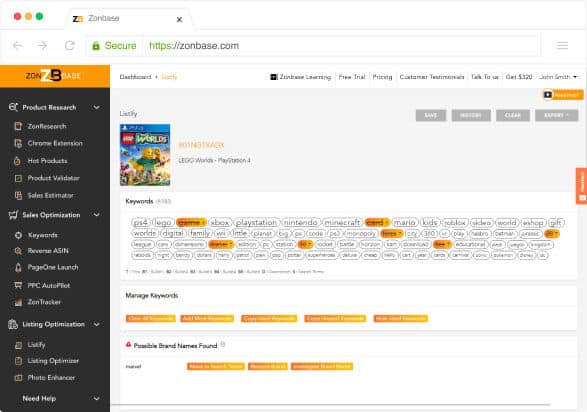This screenshot has width=587, height=412.
Task: Open Hot Products flame icon
Action: [x=17, y=161]
